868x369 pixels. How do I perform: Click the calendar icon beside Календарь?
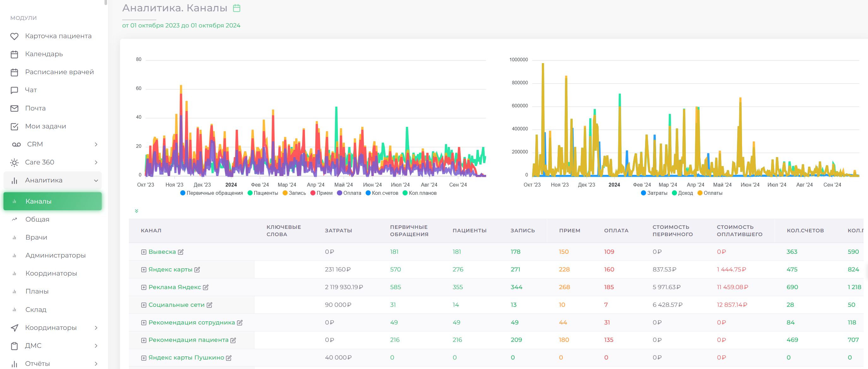coord(14,54)
